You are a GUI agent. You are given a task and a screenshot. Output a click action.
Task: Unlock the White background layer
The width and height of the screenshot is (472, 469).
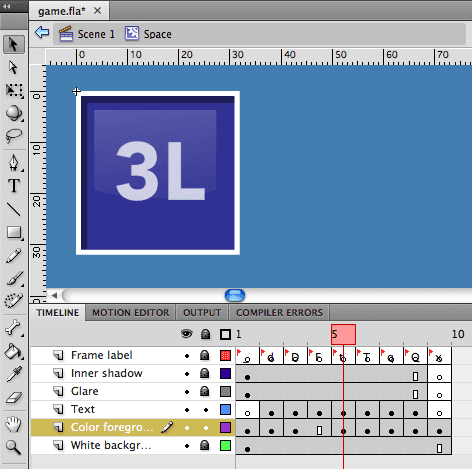tap(204, 445)
